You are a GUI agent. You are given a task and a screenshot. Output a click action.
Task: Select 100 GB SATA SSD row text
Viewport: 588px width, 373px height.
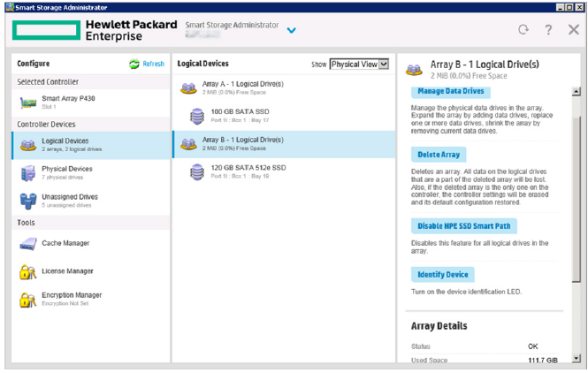pos(240,111)
